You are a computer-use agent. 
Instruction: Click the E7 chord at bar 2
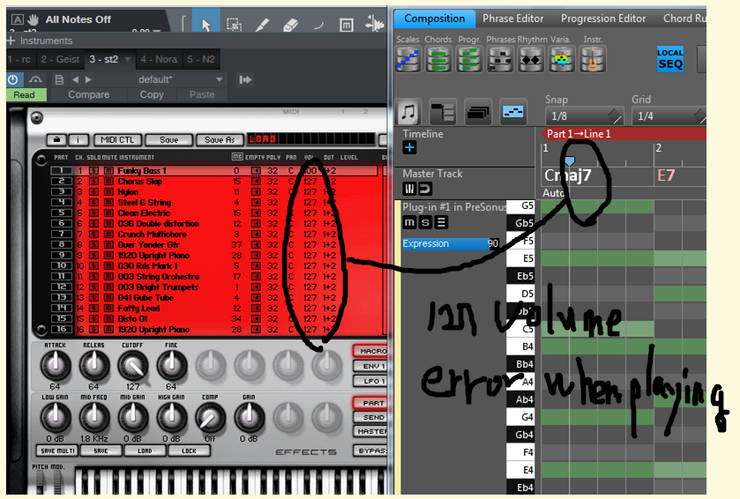666,176
